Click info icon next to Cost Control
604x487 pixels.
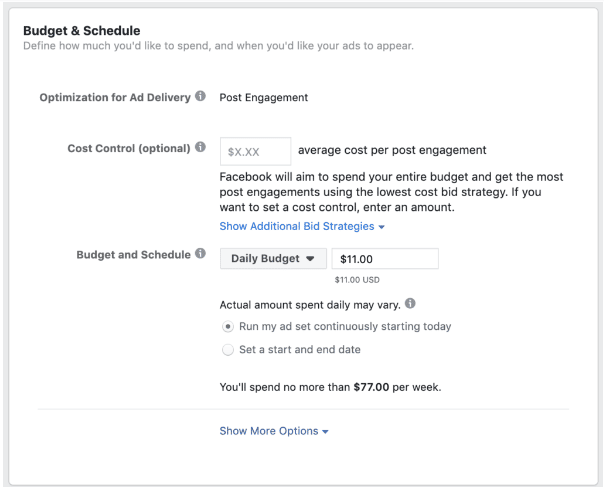click(200, 147)
